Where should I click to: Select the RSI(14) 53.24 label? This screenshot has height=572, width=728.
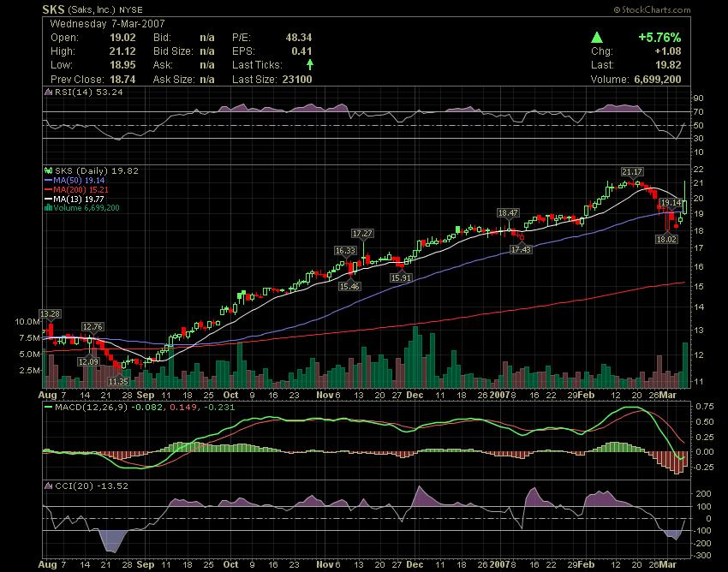(x=89, y=92)
